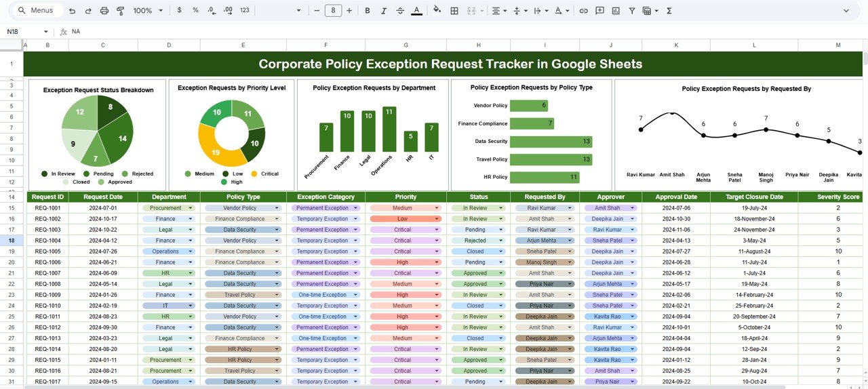Image resolution: width=868 pixels, height=389 pixels.
Task: Click cell REQ-1012
Action: pos(47,327)
